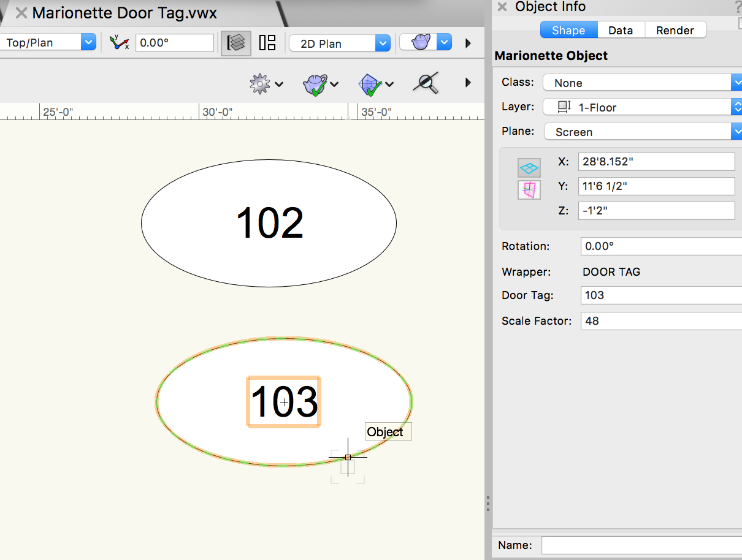Select the pink working plane icon
Viewport: 742px width, 560px height.
pos(529,190)
